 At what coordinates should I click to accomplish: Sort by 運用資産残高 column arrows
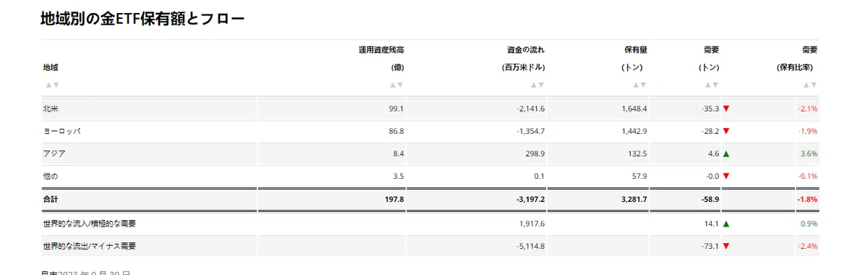click(396, 85)
